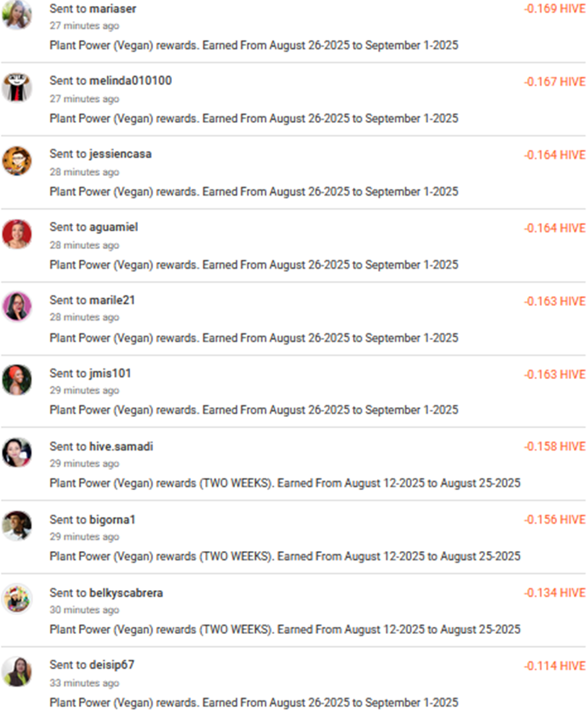Screen dimensions: 588x717
Task: Open hive.samadi's avatar photo
Action: tap(17, 452)
